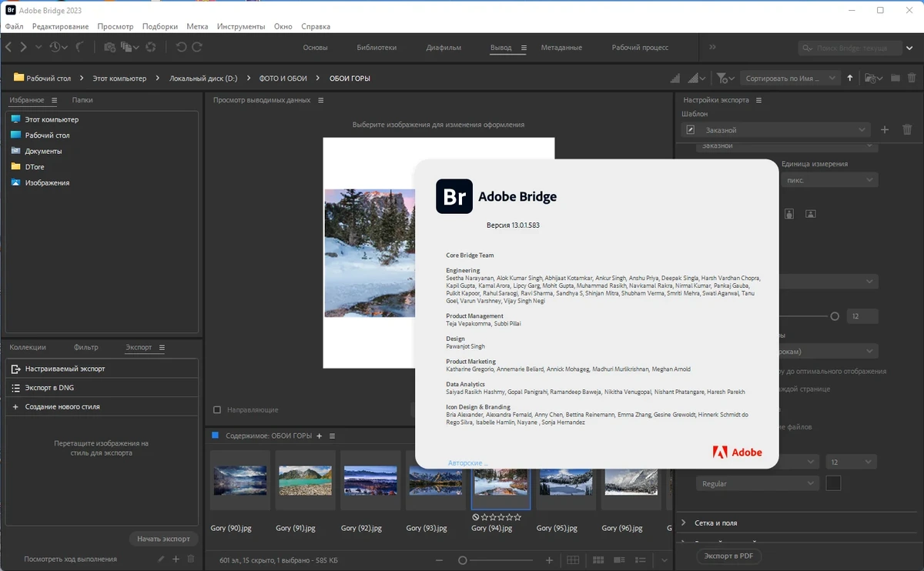Switch to the Библиотеки workspace
Viewport: 924px width, 571px height.
[377, 48]
